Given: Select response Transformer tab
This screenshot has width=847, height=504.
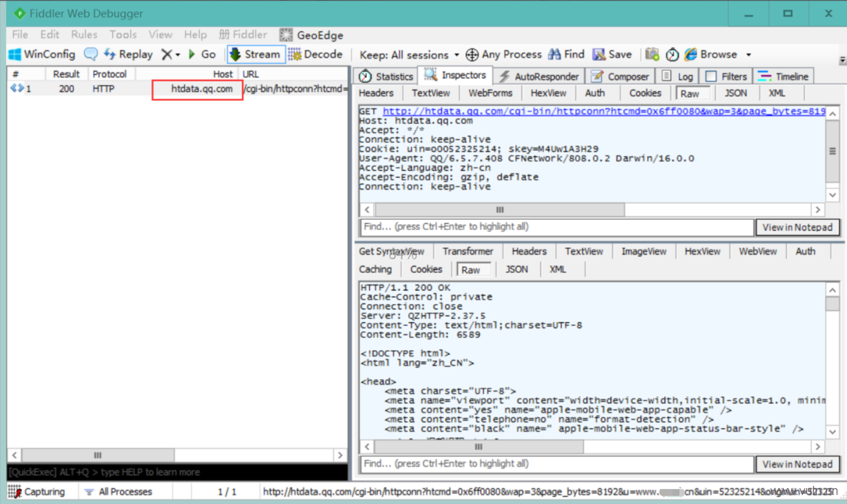Looking at the screenshot, I should 467,251.
